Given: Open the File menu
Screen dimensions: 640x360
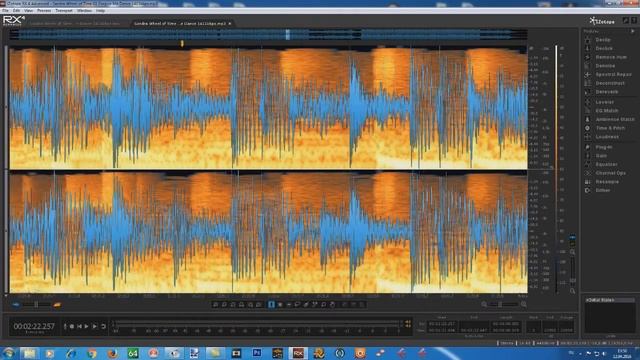Looking at the screenshot, I should coord(5,11).
